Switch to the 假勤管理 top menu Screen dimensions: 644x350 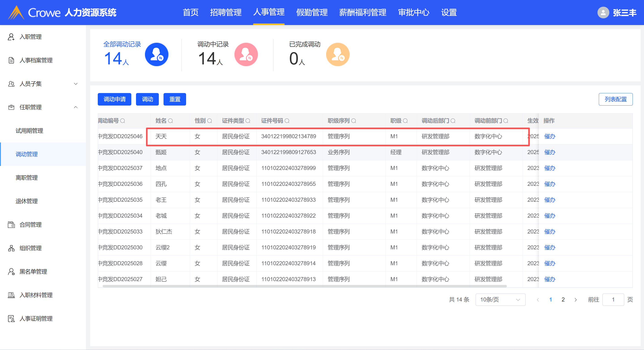(312, 13)
